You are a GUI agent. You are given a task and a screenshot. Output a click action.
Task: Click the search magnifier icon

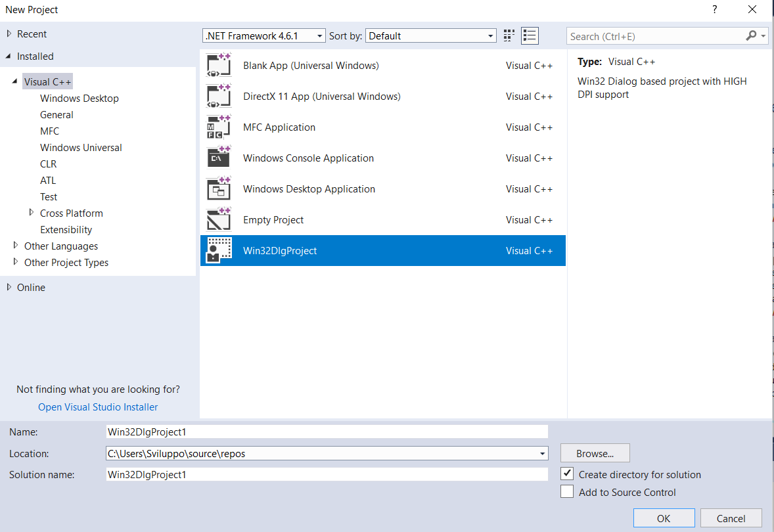(751, 36)
